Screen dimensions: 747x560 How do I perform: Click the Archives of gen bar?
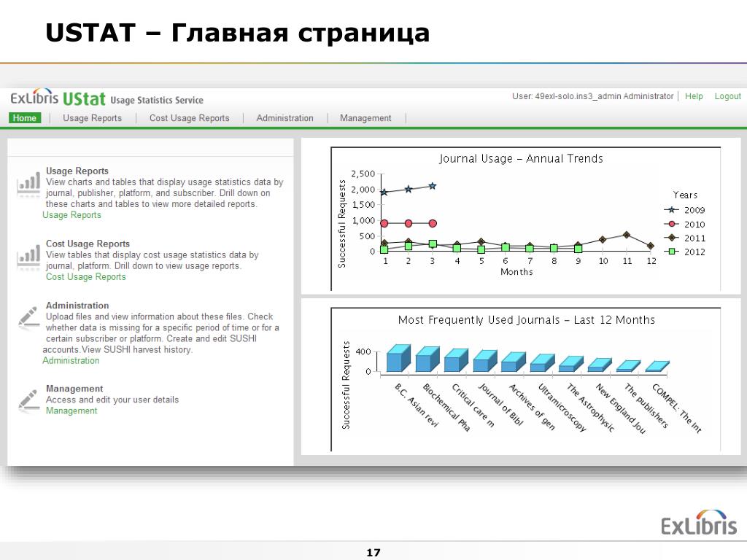(514, 362)
